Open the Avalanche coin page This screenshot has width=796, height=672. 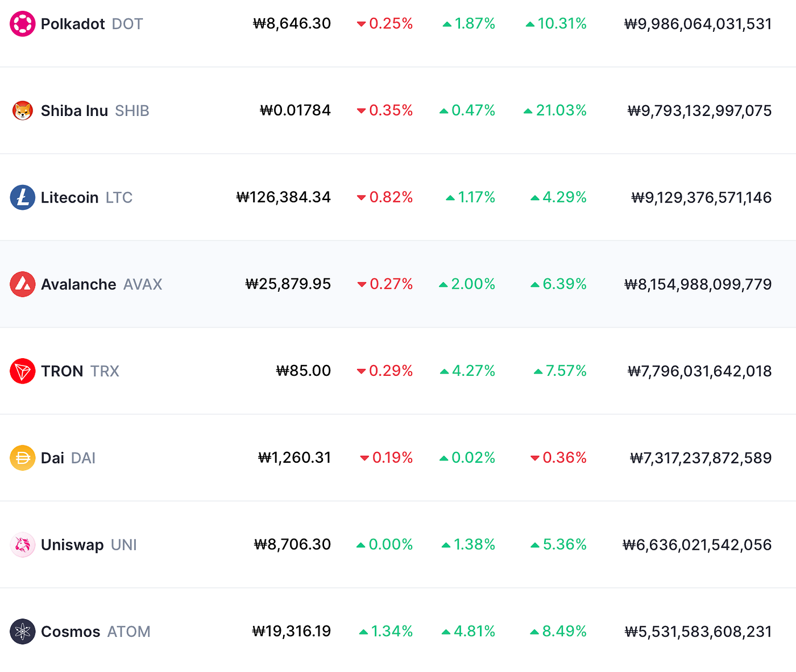click(x=78, y=284)
